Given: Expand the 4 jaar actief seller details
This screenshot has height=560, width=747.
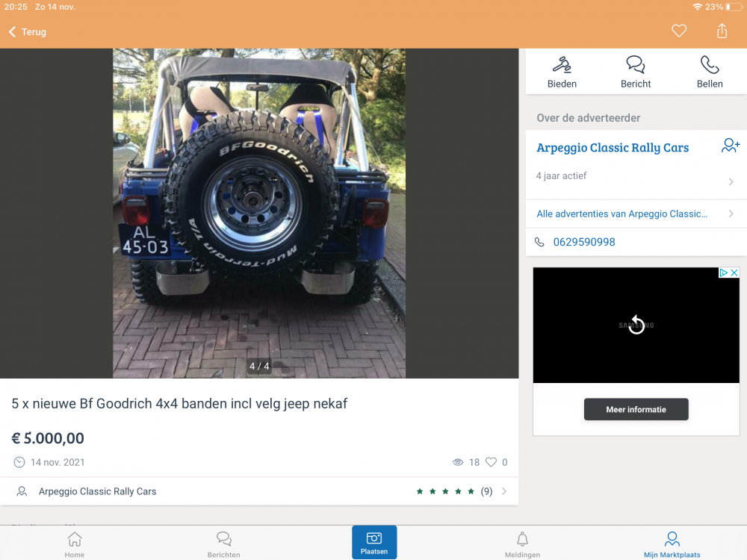Looking at the screenshot, I should pyautogui.click(x=730, y=181).
